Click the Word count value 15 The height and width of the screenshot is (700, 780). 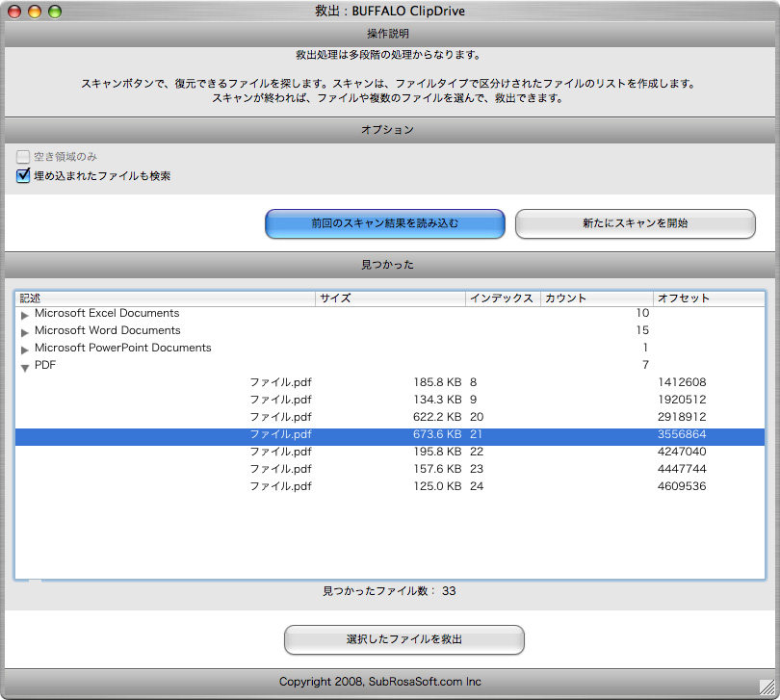tap(642, 330)
